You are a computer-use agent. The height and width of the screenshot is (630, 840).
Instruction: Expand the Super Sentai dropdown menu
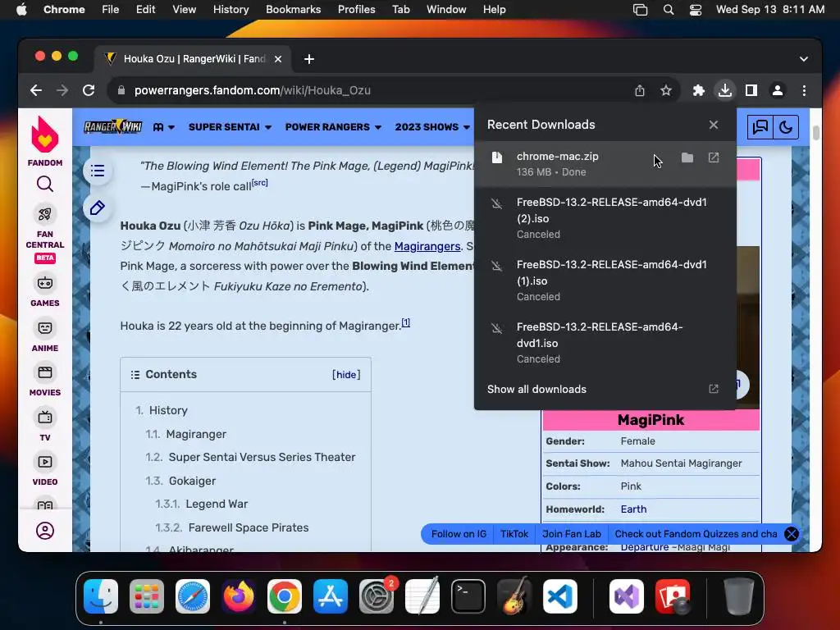230,127
